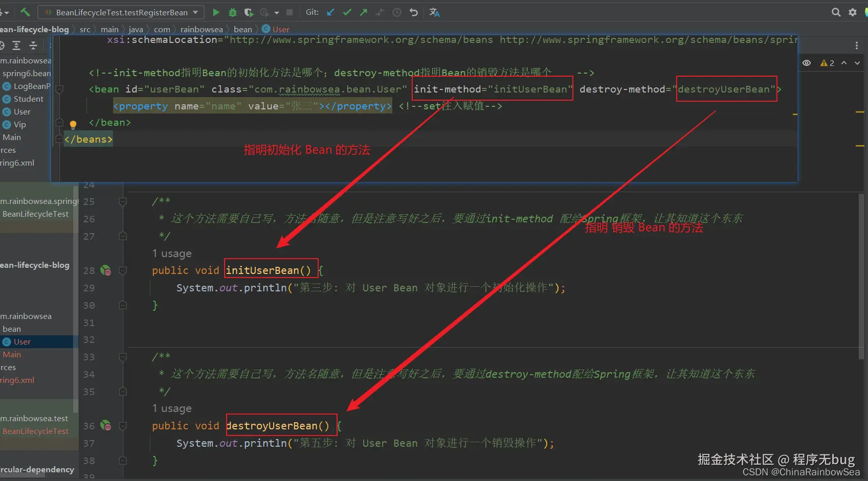Jump to the next highlighted problem arrow
This screenshot has height=481, width=868.
coord(857,63)
